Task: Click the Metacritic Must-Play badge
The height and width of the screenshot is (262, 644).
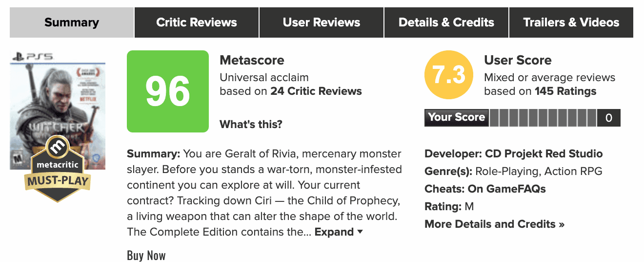Action: click(58, 169)
